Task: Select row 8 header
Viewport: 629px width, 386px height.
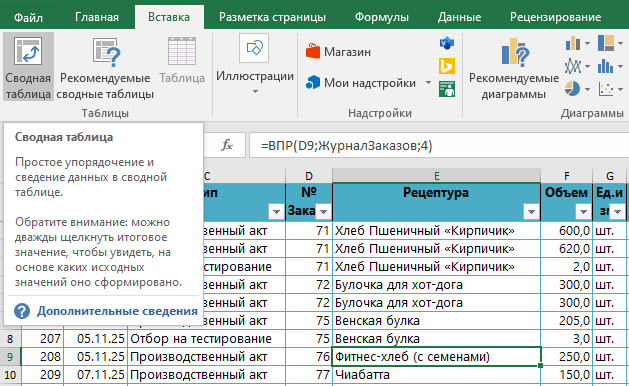Action: pos(10,339)
